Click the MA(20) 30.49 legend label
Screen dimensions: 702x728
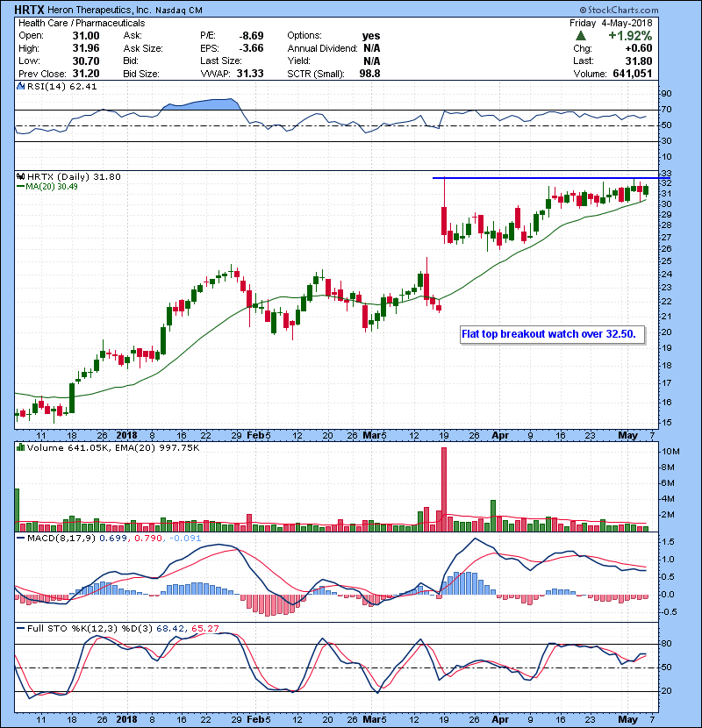coord(47,187)
